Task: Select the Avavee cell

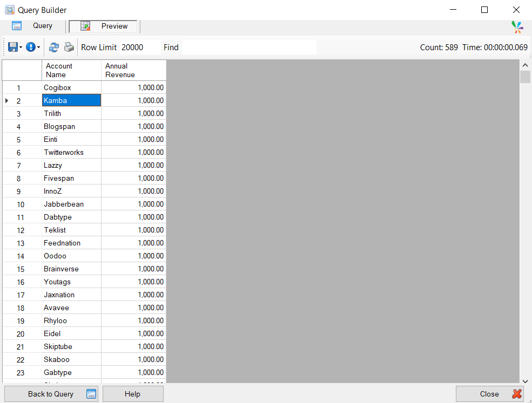Action: 72,308
